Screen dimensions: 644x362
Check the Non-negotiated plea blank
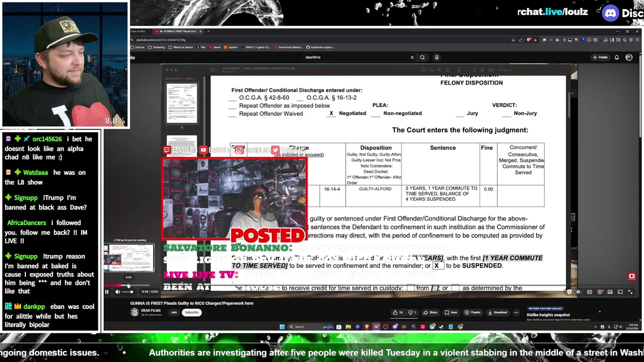375,114
